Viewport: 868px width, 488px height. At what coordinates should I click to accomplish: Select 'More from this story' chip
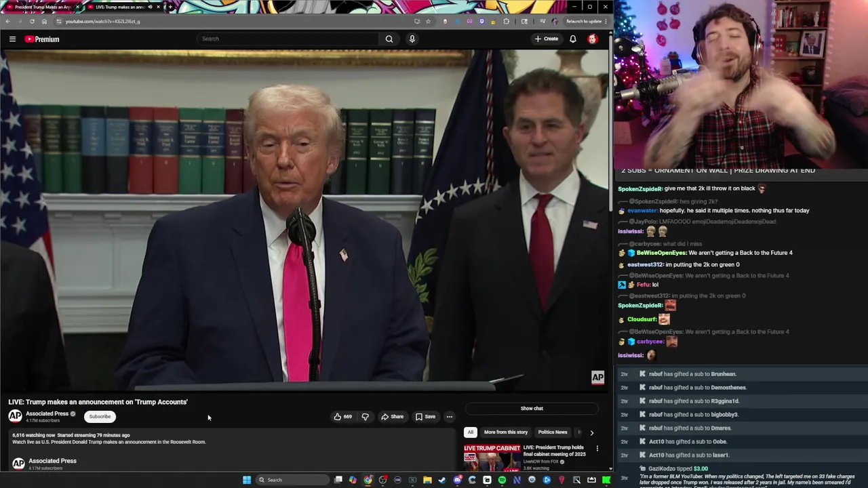coord(506,432)
